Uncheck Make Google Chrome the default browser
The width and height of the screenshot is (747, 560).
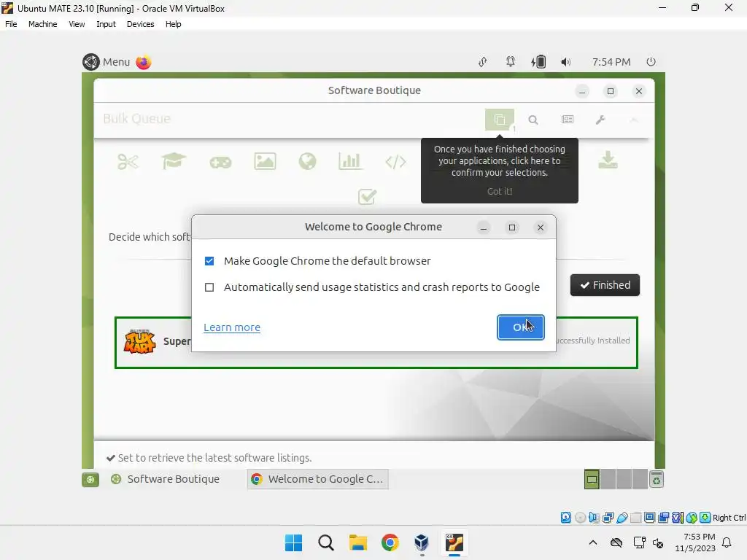coord(209,261)
